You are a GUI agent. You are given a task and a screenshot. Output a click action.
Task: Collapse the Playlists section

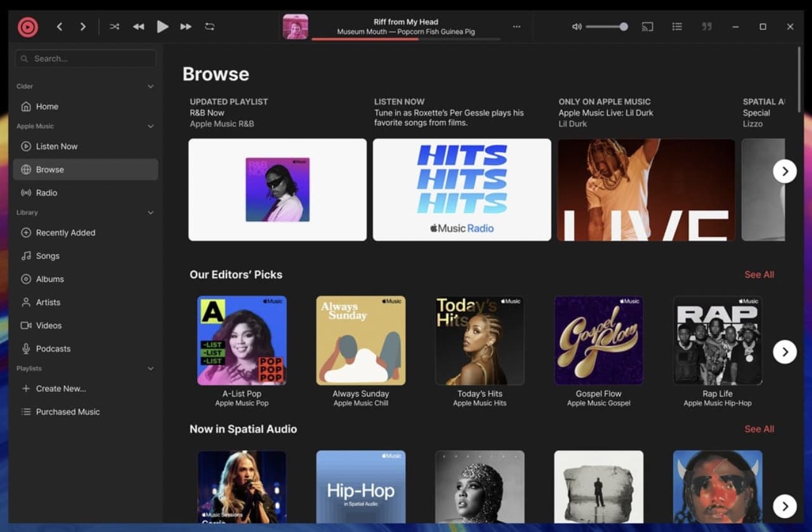coord(150,368)
